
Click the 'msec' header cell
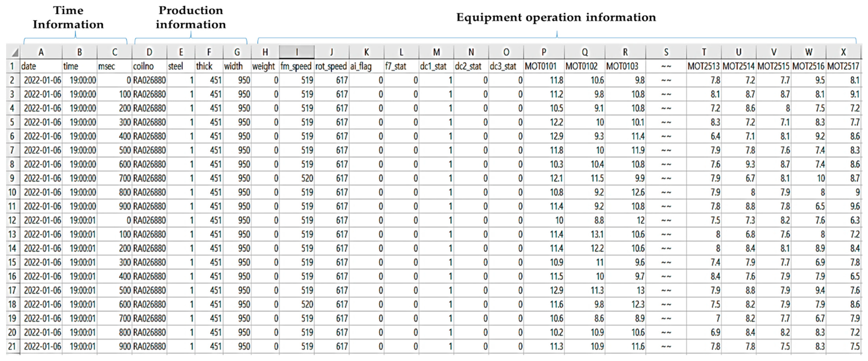(115, 66)
